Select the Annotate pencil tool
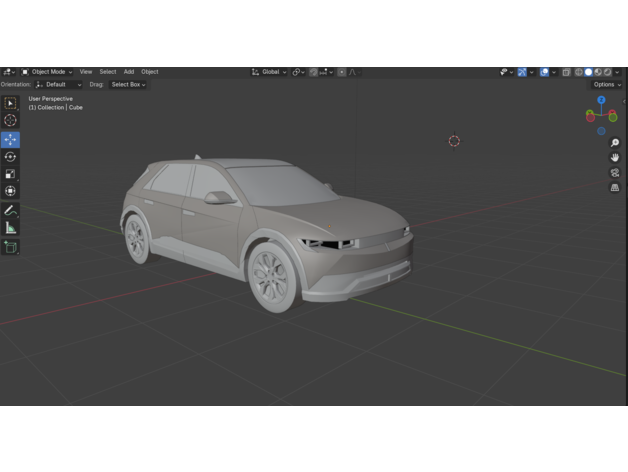The width and height of the screenshot is (628, 472). click(11, 211)
